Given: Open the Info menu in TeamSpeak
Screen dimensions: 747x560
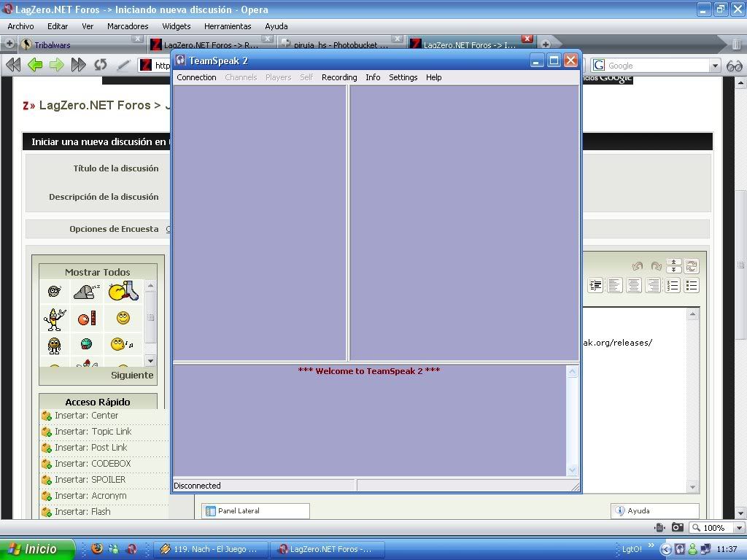Looking at the screenshot, I should [x=373, y=77].
